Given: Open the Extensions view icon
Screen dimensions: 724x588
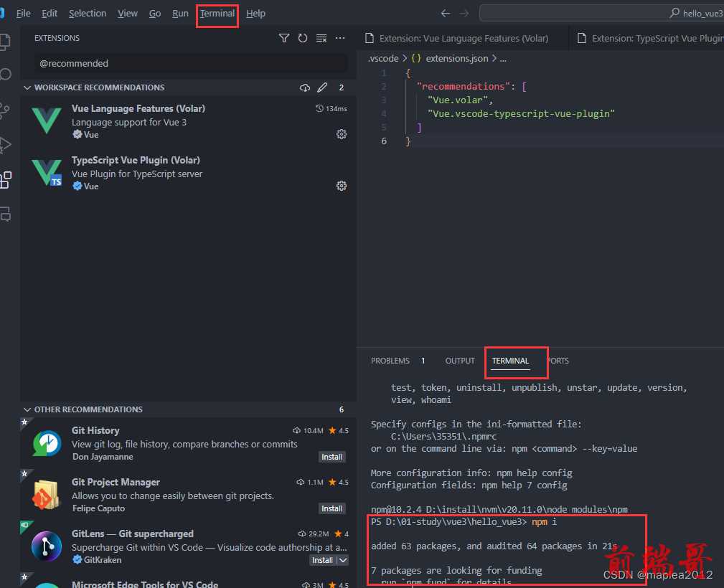Looking at the screenshot, I should (x=6, y=179).
